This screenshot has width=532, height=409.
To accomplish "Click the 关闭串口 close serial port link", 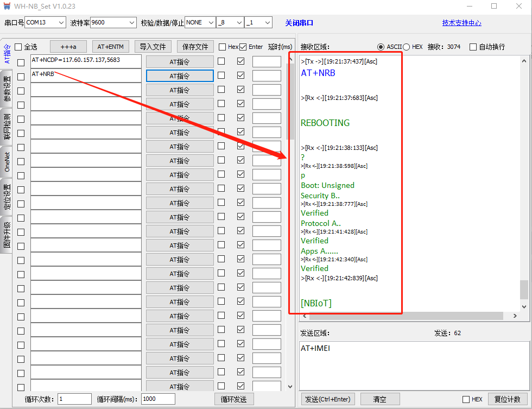I will pos(299,23).
